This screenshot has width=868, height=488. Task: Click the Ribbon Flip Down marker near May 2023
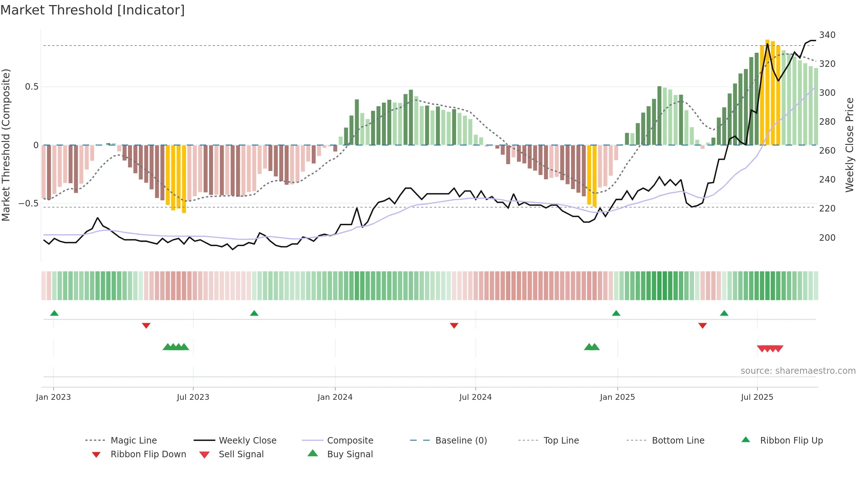(146, 326)
